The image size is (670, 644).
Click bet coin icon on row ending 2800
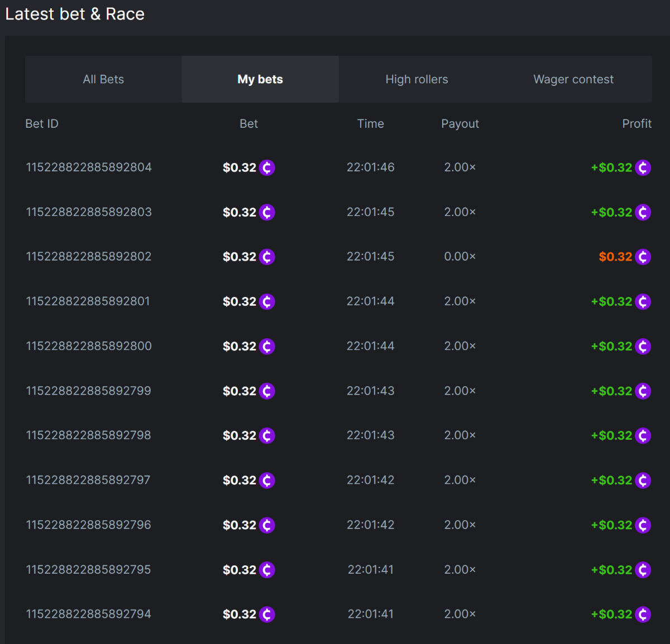coord(267,347)
